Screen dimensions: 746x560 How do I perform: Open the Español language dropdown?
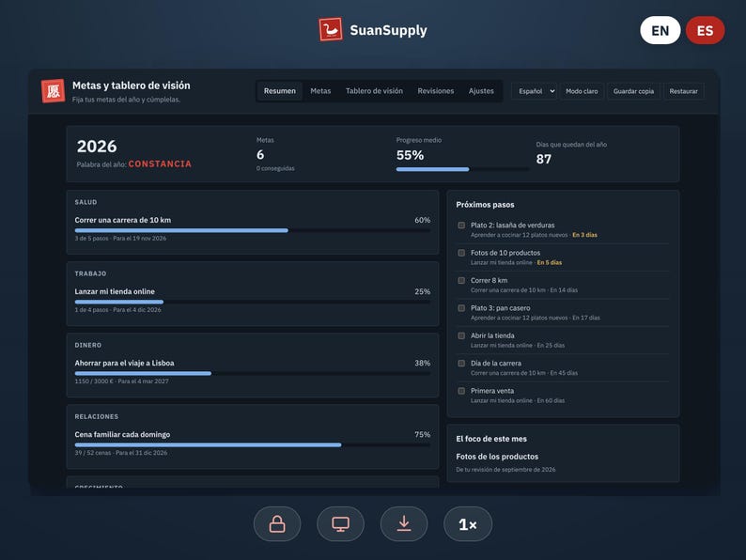[535, 91]
